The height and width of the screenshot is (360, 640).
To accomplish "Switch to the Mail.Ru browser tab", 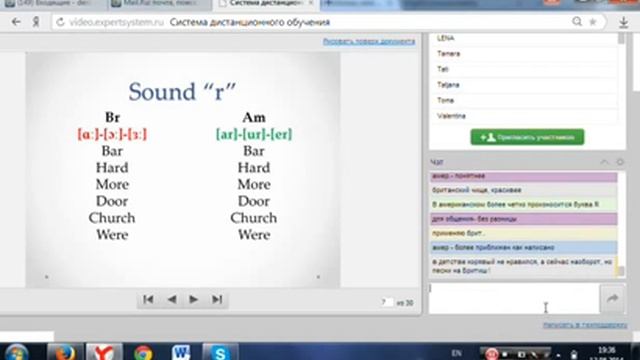I will [159, 4].
